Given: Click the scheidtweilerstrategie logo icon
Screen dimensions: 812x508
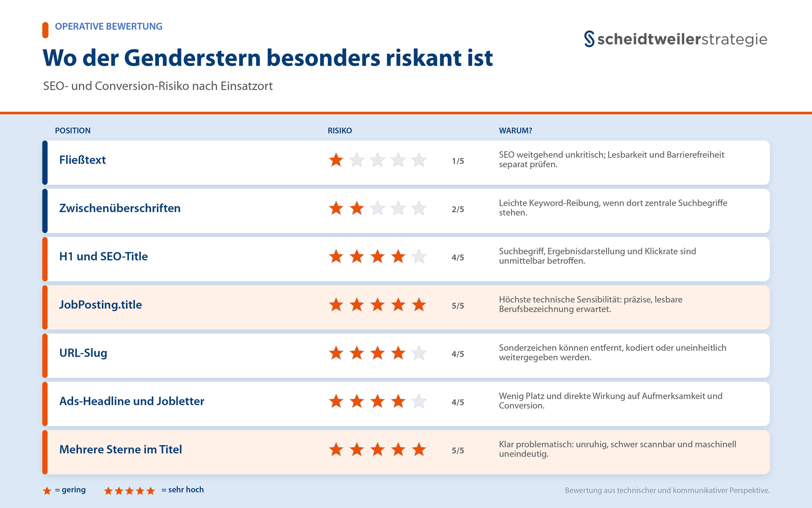Looking at the screenshot, I should [589, 39].
